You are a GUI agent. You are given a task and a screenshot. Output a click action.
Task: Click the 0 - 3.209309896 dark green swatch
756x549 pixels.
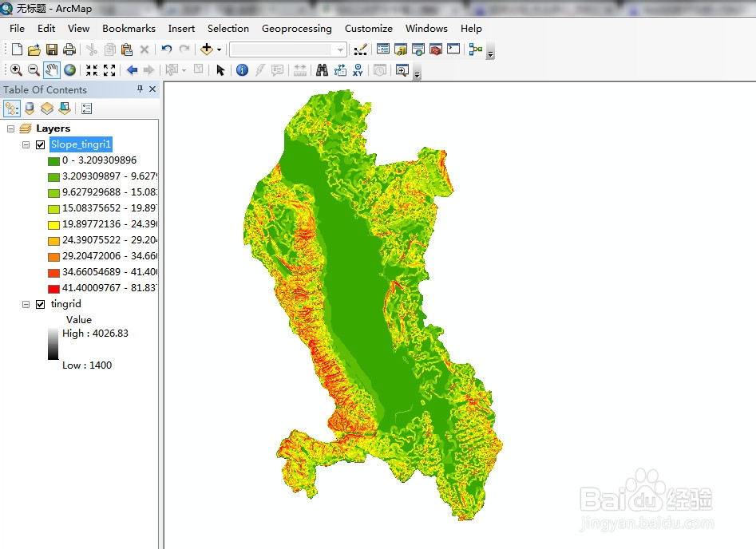[x=54, y=161]
